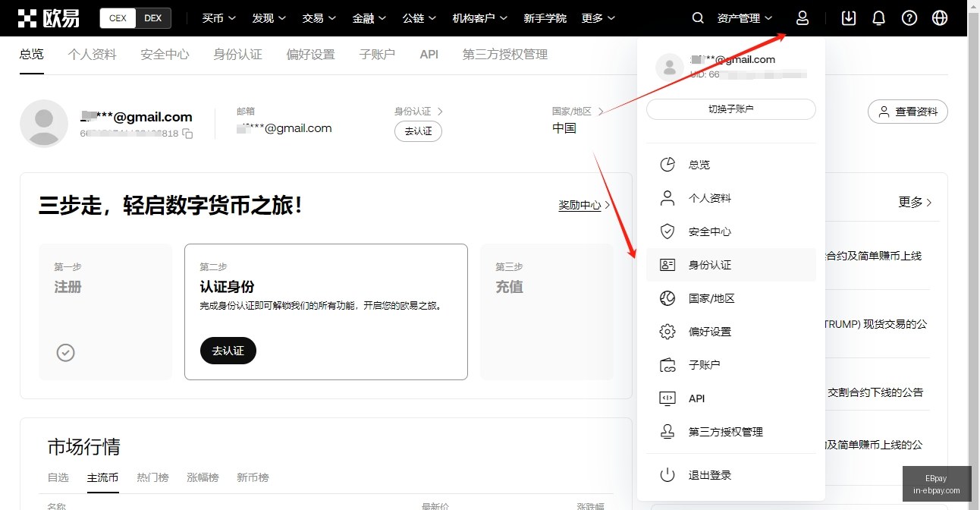Click the checkmark icon on the 注册 step

[66, 352]
